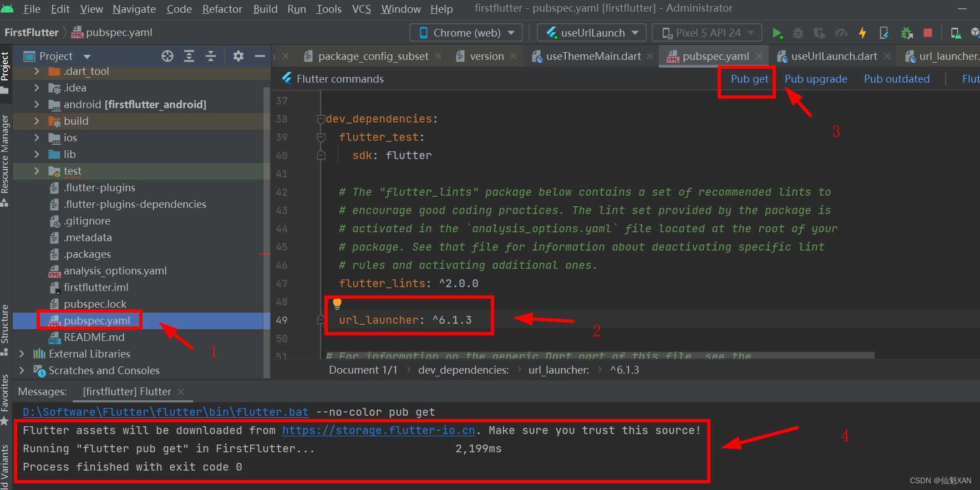Open the Project tool window side tab
The image size is (980, 490).
(5, 73)
